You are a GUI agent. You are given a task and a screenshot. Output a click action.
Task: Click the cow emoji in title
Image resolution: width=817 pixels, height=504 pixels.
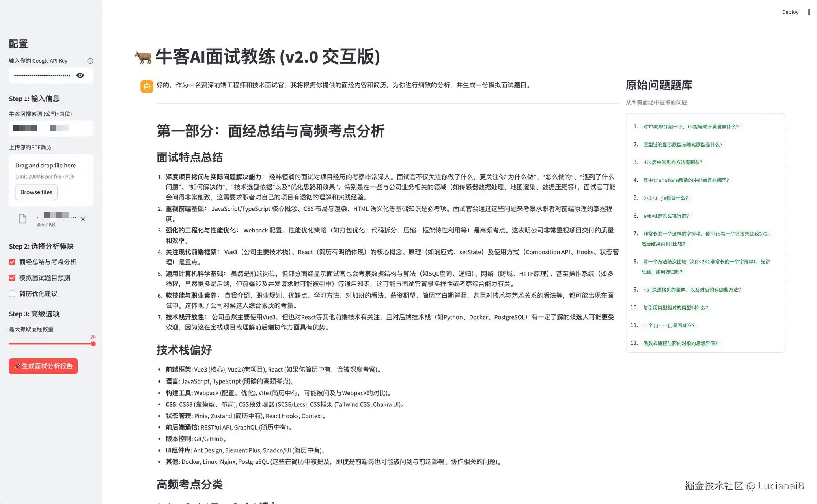coord(143,58)
